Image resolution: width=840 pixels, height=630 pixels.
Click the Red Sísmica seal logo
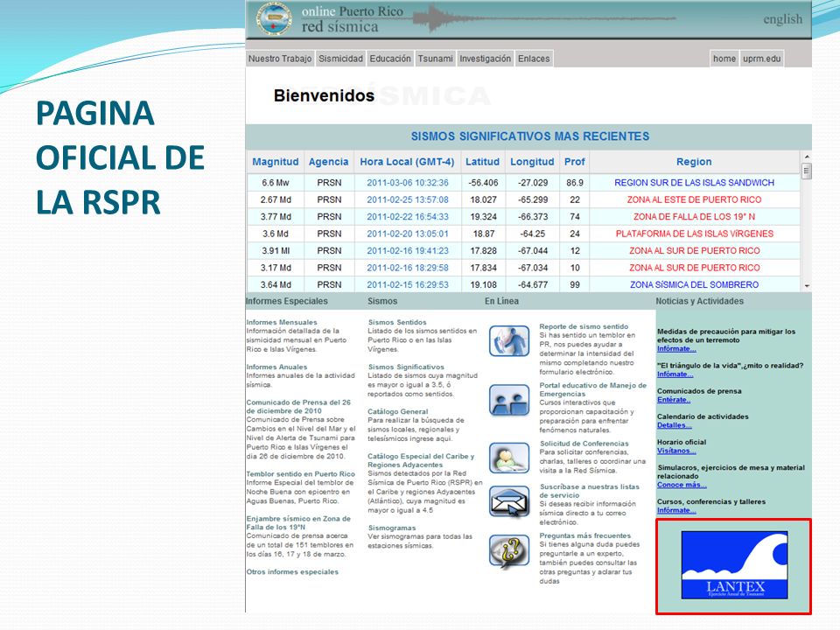(x=274, y=18)
